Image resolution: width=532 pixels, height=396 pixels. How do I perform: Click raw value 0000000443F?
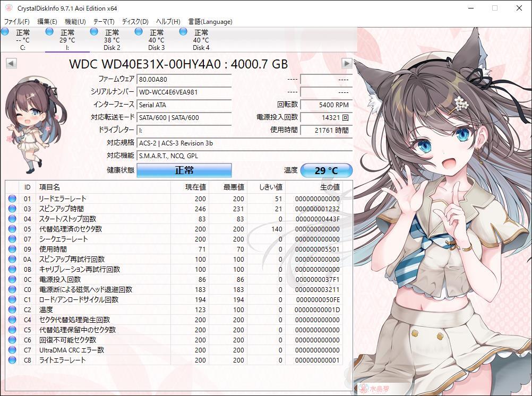tap(317, 219)
